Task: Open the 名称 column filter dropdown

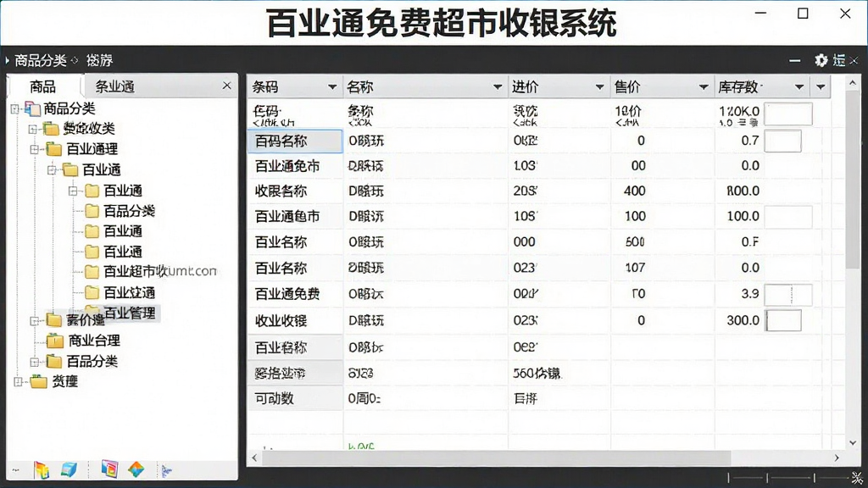Action: click(498, 87)
